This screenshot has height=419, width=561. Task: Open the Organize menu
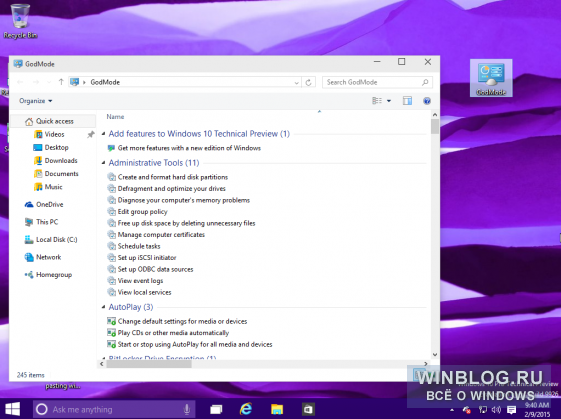point(35,101)
